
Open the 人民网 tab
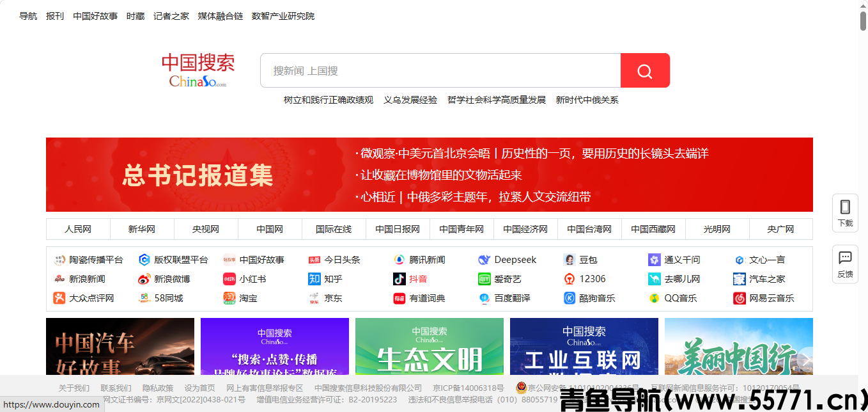[x=78, y=229]
